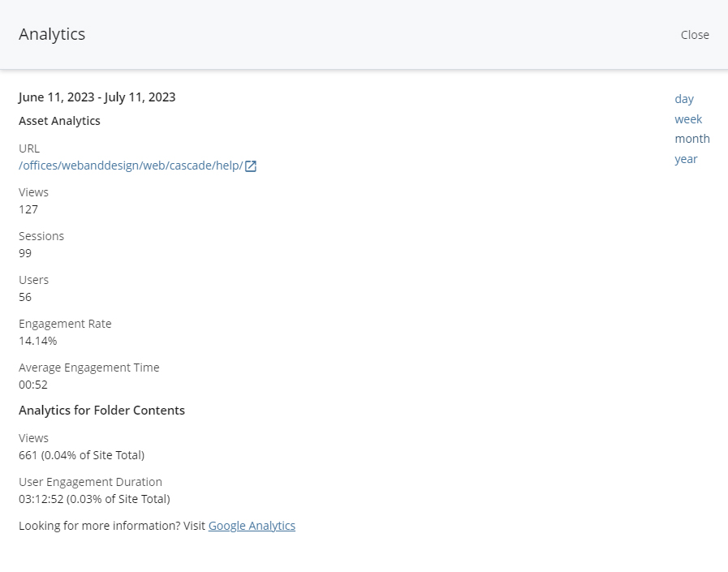The height and width of the screenshot is (572, 728).
Task: Switch the analytics range to week
Action: pyautogui.click(x=688, y=119)
